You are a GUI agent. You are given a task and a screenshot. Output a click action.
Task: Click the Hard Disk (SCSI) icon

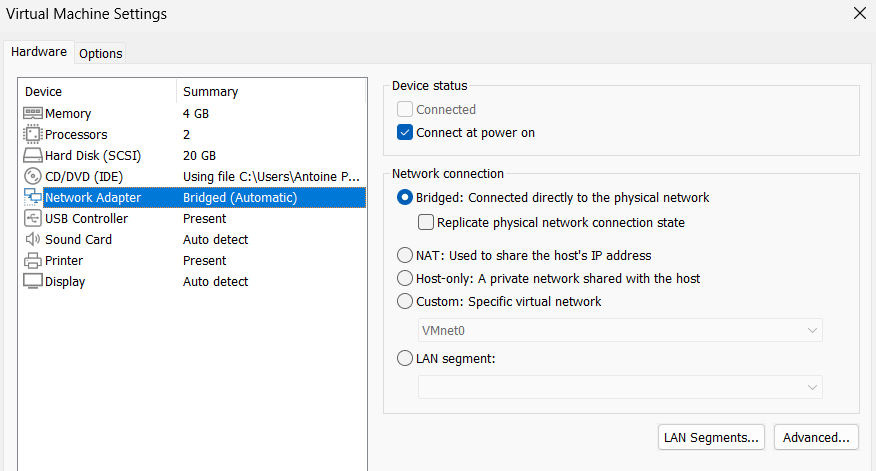32,156
